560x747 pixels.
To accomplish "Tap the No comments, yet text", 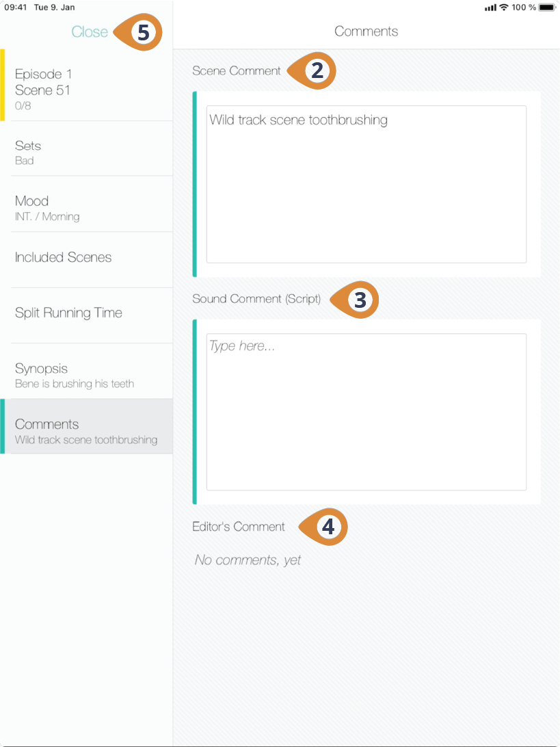I will click(248, 560).
